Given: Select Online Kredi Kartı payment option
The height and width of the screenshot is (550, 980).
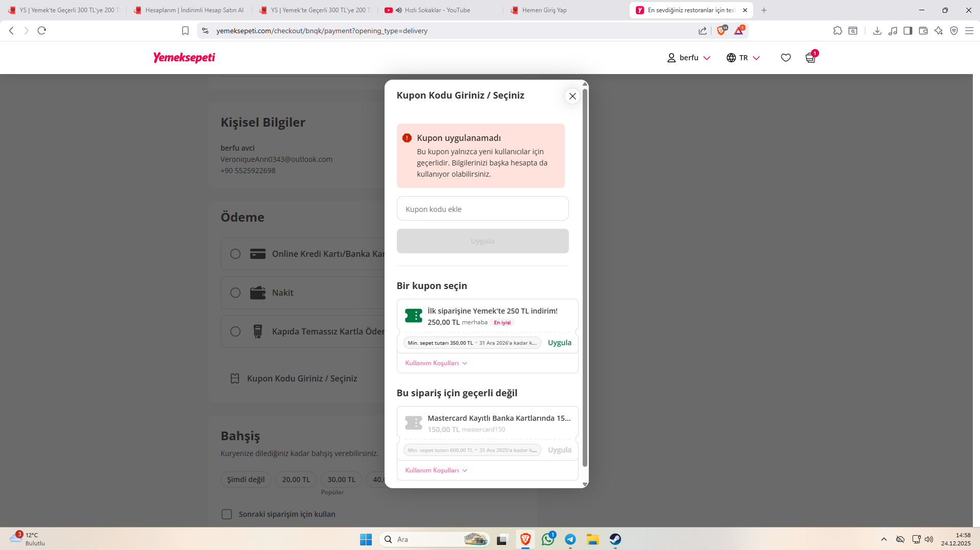Looking at the screenshot, I should click(235, 254).
